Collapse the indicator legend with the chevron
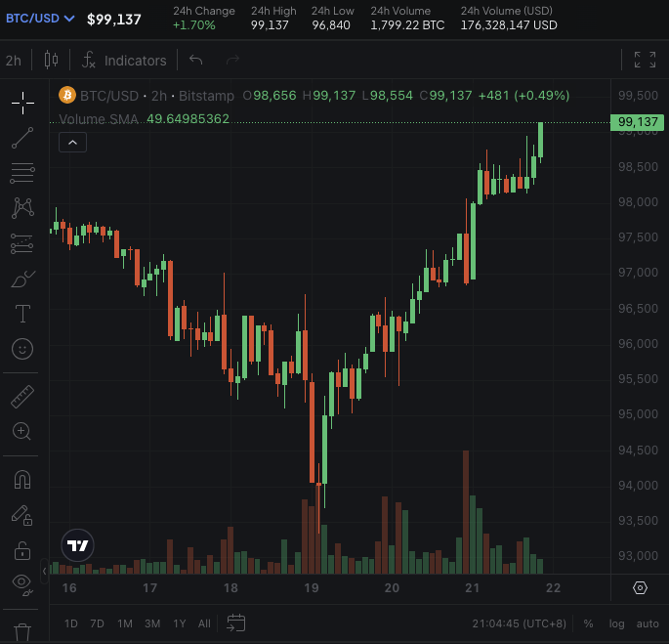Screen dimensions: 669x644 (x=74, y=143)
